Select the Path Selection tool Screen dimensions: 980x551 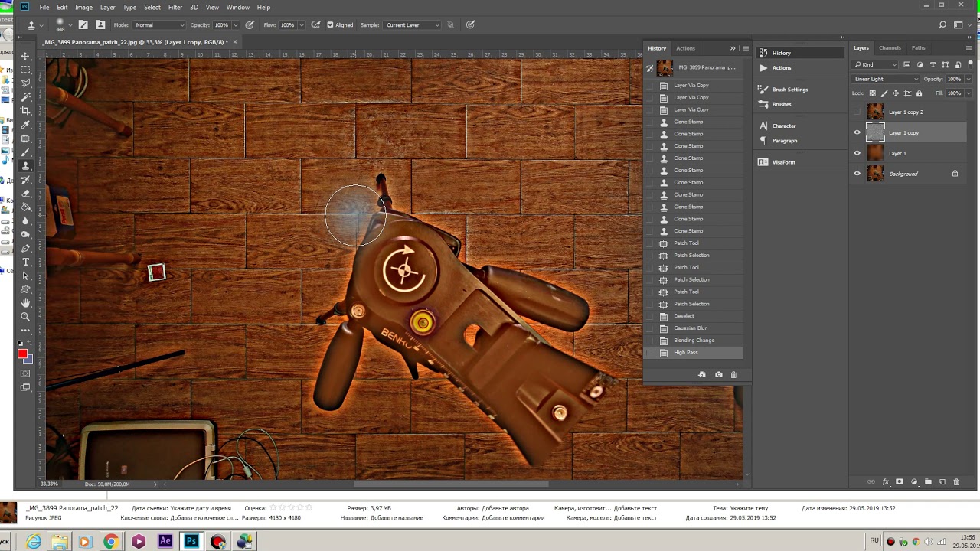25,276
